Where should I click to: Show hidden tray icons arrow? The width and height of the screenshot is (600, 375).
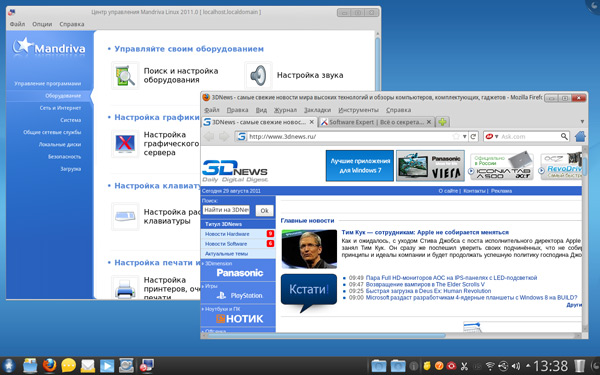tap(528, 366)
